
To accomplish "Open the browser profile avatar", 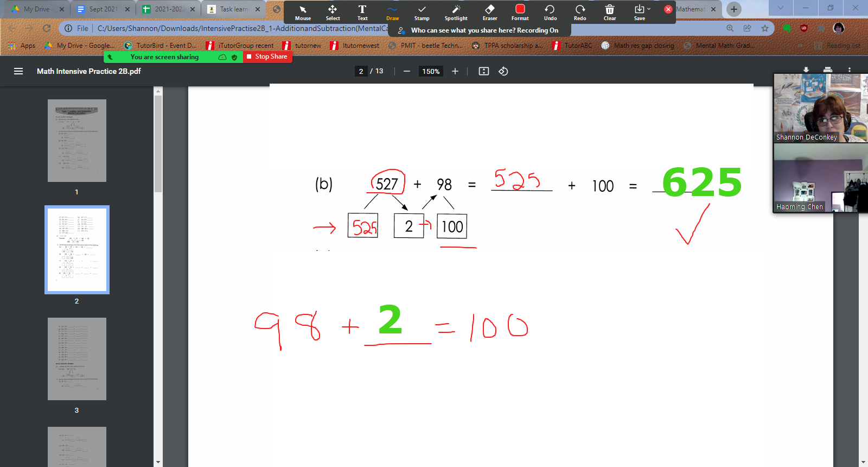I will 839,28.
